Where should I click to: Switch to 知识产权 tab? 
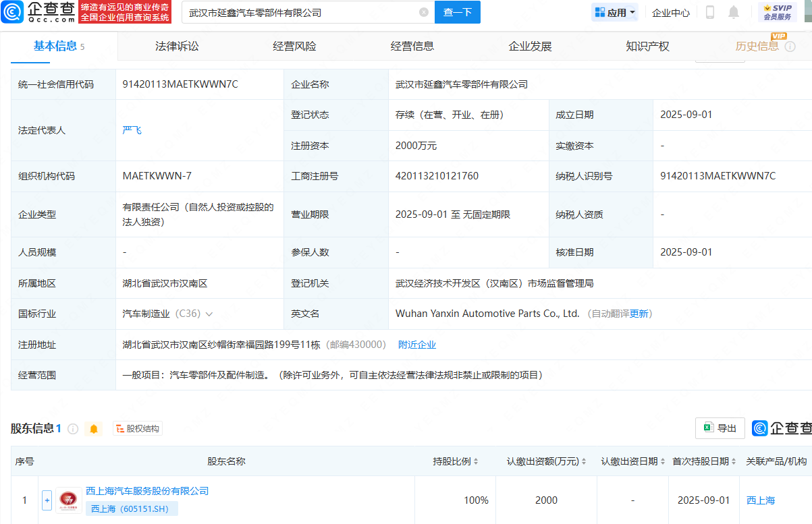pyautogui.click(x=647, y=46)
